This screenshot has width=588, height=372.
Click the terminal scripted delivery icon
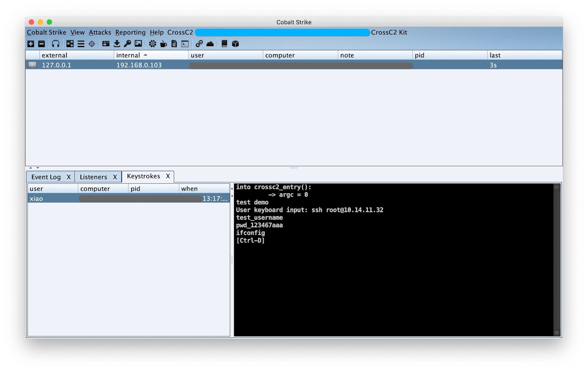click(185, 44)
